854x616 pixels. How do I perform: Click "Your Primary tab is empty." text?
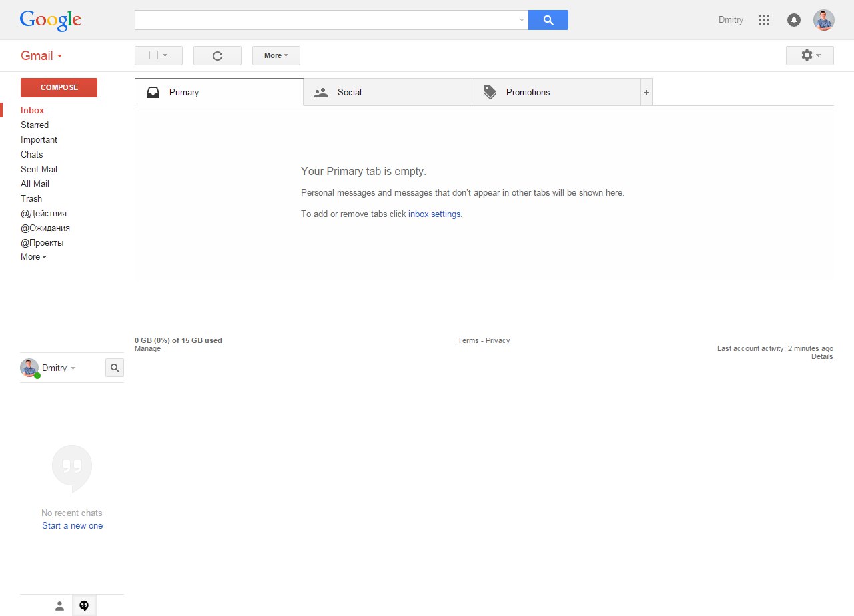[x=364, y=172]
